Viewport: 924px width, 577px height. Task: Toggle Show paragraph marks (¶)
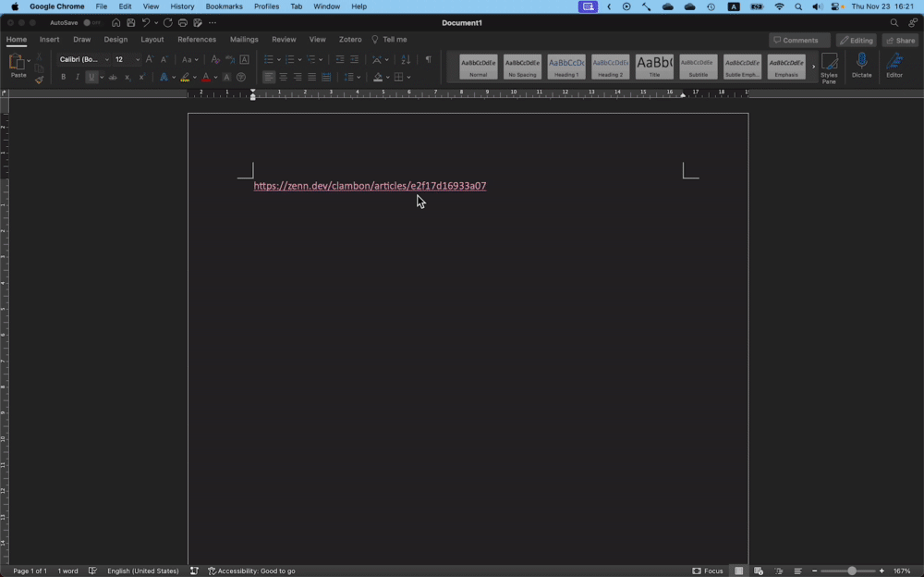[x=429, y=59]
